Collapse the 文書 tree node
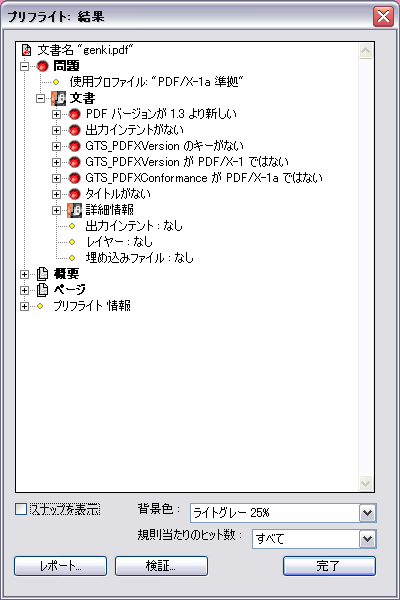This screenshot has height=600, width=400. [41, 98]
